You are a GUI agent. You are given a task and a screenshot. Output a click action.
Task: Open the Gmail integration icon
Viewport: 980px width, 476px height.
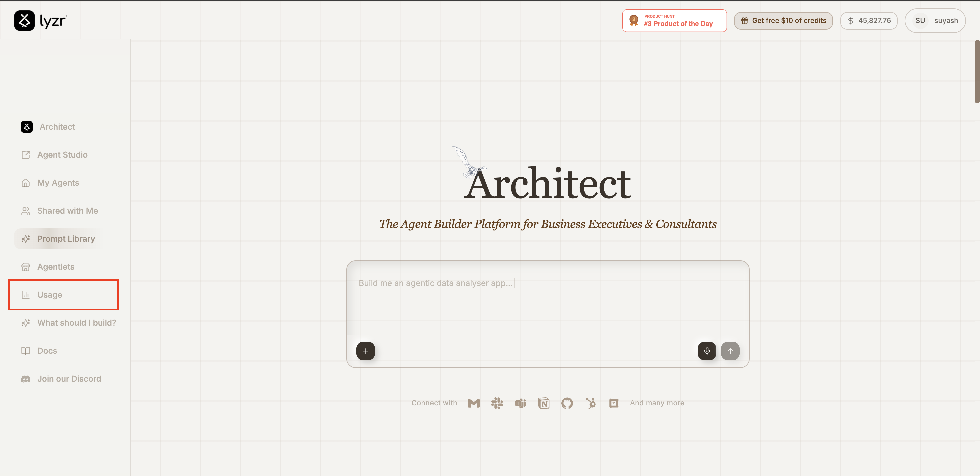[x=473, y=403]
